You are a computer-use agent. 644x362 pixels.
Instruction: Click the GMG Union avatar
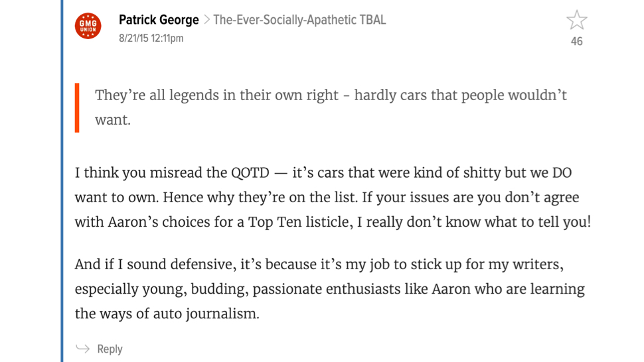coord(88,26)
